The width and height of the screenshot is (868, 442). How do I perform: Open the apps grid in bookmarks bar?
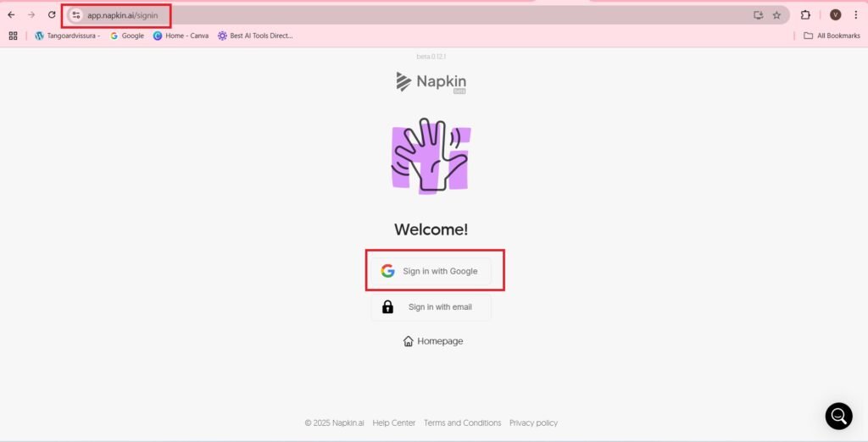(14, 36)
